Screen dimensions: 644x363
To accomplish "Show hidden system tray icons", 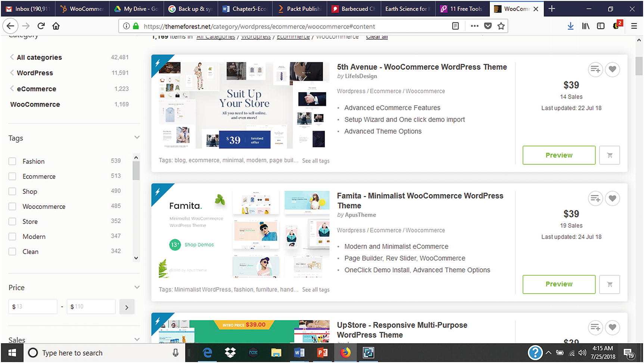I will coord(548,353).
